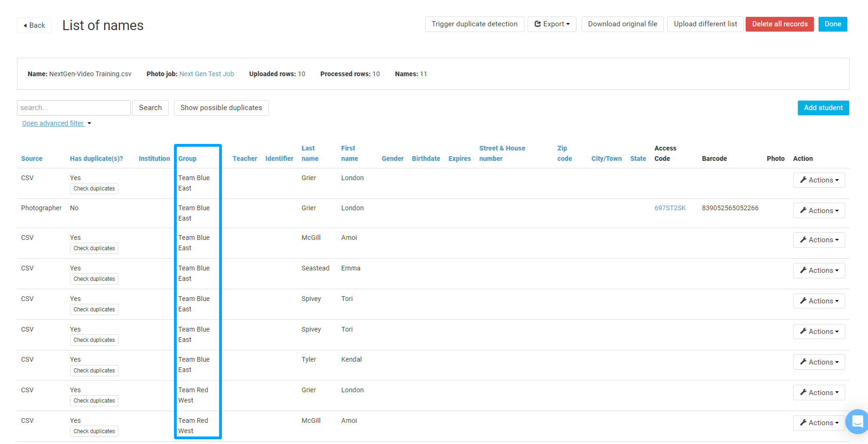Open Actions dropdown for Seastead Emma

(819, 270)
